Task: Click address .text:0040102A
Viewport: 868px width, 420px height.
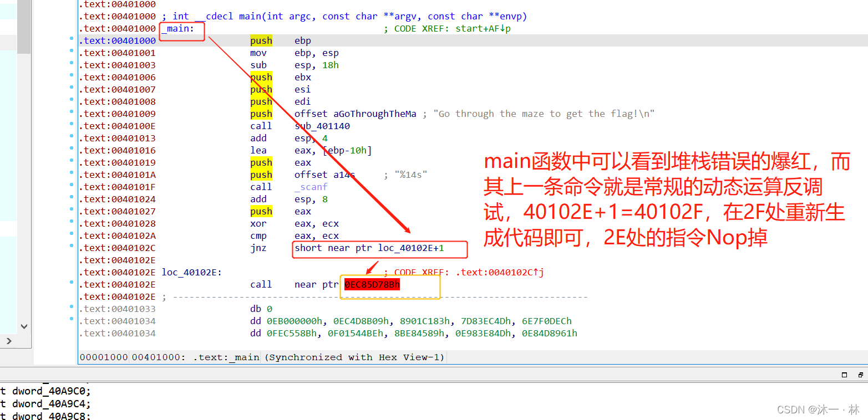Action: (117, 235)
